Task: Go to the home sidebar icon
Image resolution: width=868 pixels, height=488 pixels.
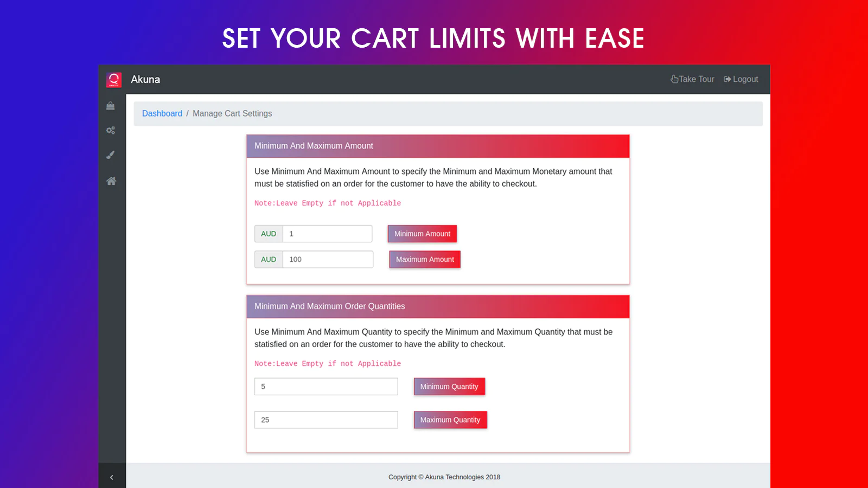Action: [111, 181]
